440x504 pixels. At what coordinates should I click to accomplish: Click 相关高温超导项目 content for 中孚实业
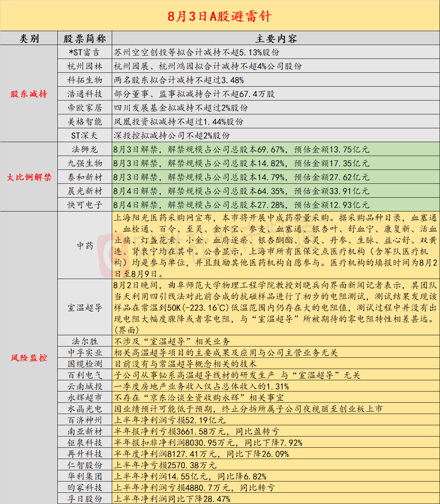pyautogui.click(x=226, y=352)
